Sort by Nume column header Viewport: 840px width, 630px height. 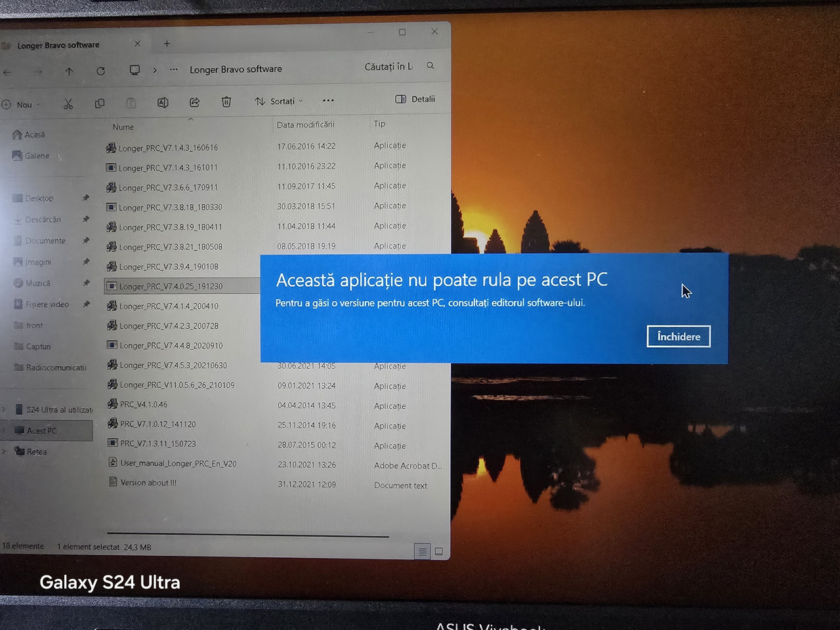point(123,127)
